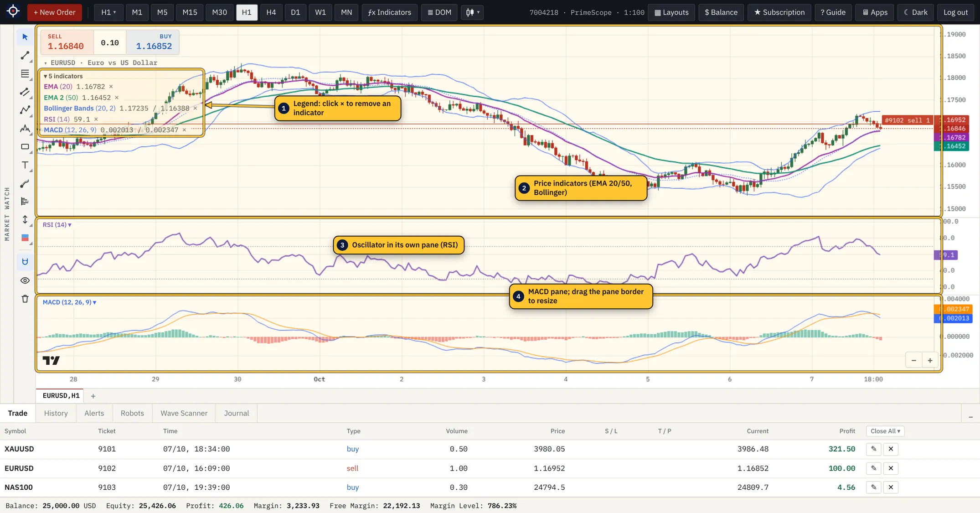The image size is (980, 513).
Task: Select the text annotation tool
Action: click(25, 165)
